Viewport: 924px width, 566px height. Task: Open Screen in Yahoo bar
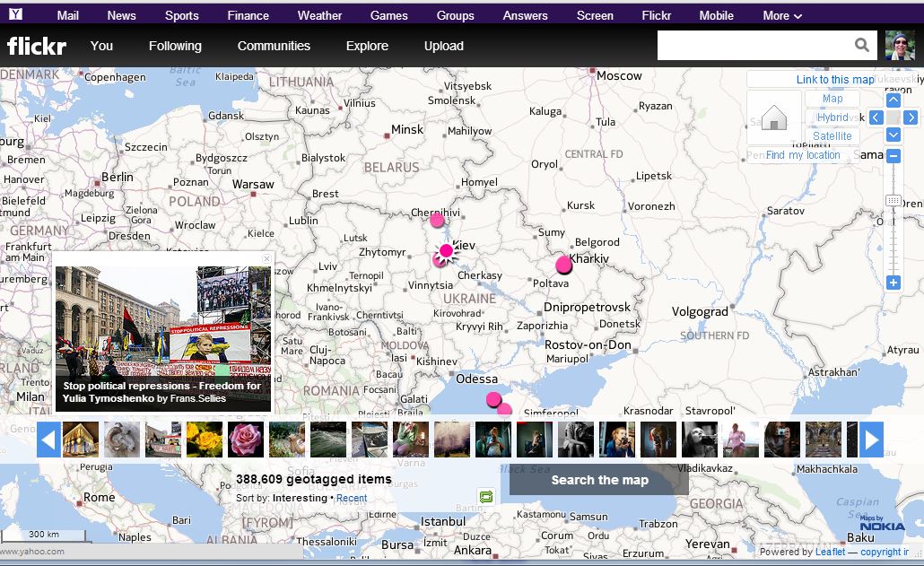[595, 16]
